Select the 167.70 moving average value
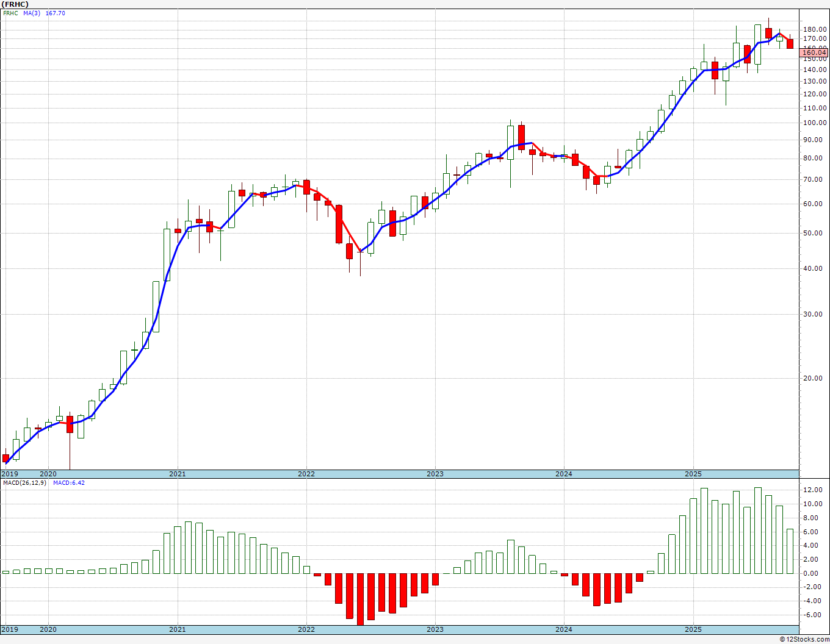 pos(56,13)
